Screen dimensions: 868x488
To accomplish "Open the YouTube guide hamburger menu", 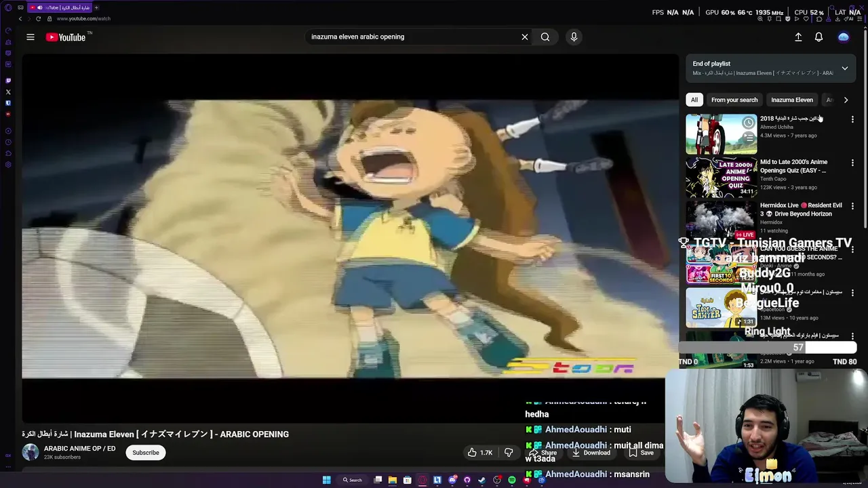I will click(31, 37).
